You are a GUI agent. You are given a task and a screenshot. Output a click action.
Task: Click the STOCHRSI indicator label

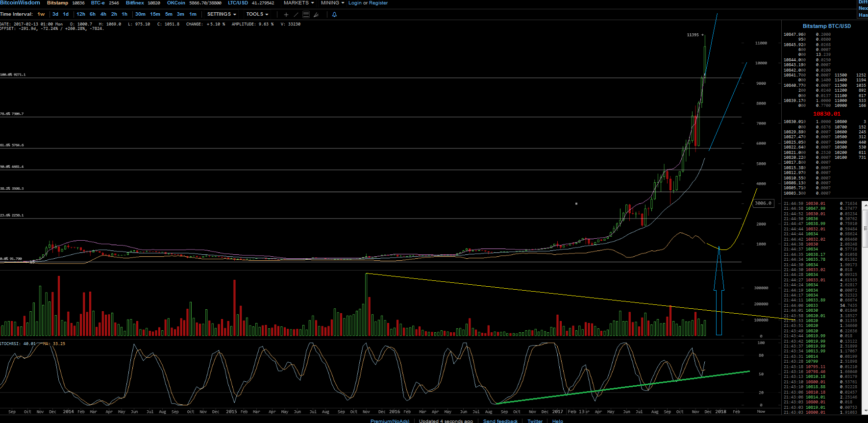(11, 344)
